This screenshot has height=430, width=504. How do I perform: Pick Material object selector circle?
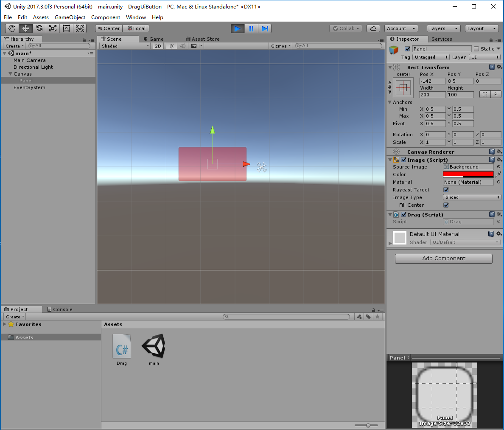coord(498,182)
